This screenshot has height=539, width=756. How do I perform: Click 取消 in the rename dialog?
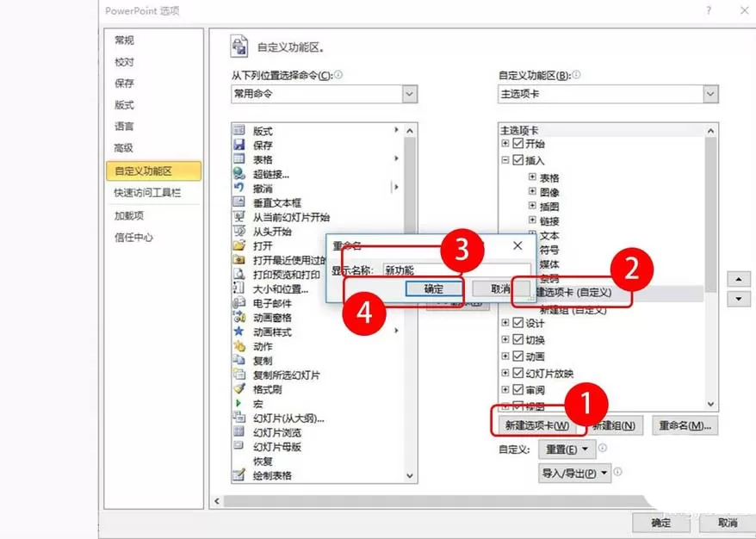pos(501,288)
